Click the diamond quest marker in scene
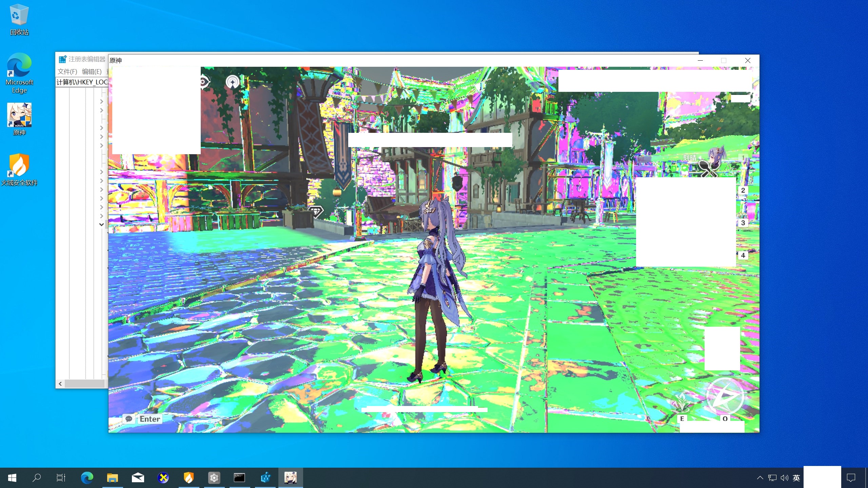868x488 pixels. coord(316,211)
